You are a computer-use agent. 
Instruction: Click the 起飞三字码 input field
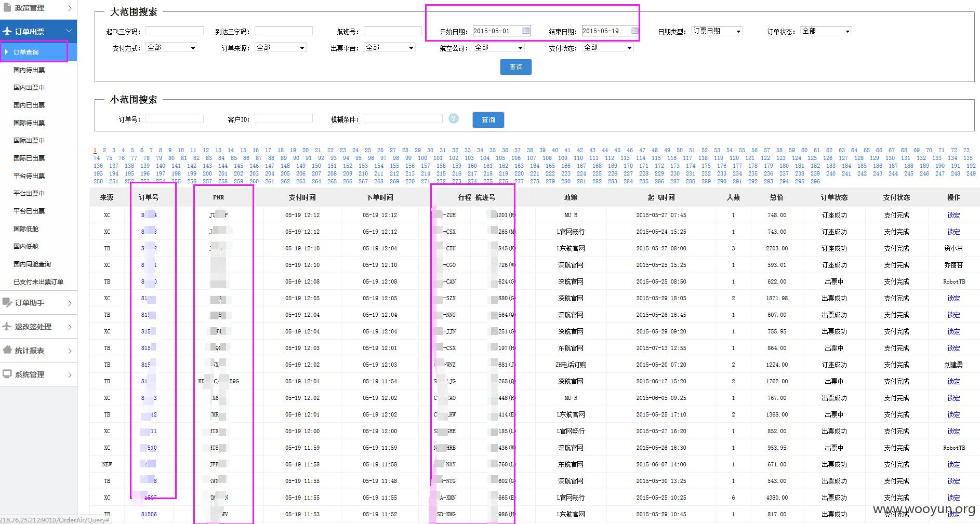click(x=175, y=31)
